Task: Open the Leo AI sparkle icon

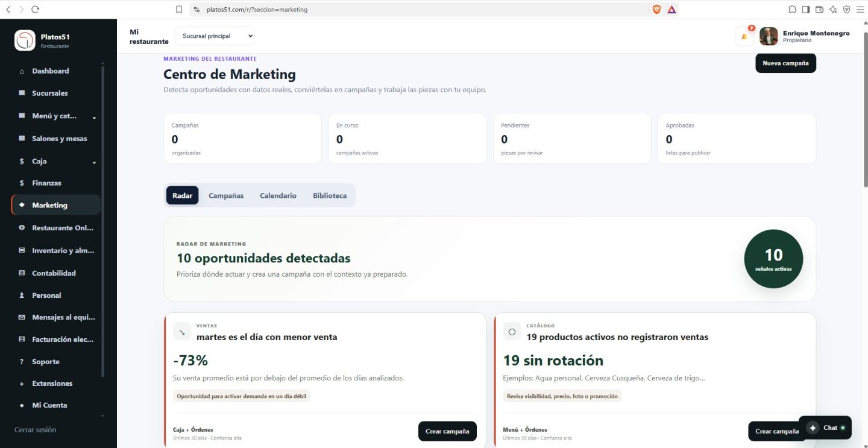Action: (x=833, y=9)
